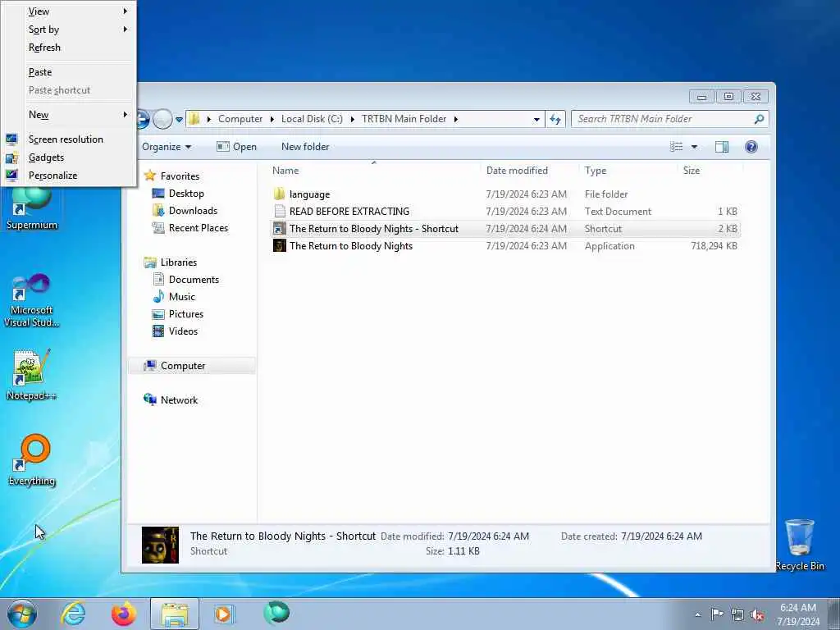
Task: Launch Firefox from the taskbar
Action: pos(124,614)
